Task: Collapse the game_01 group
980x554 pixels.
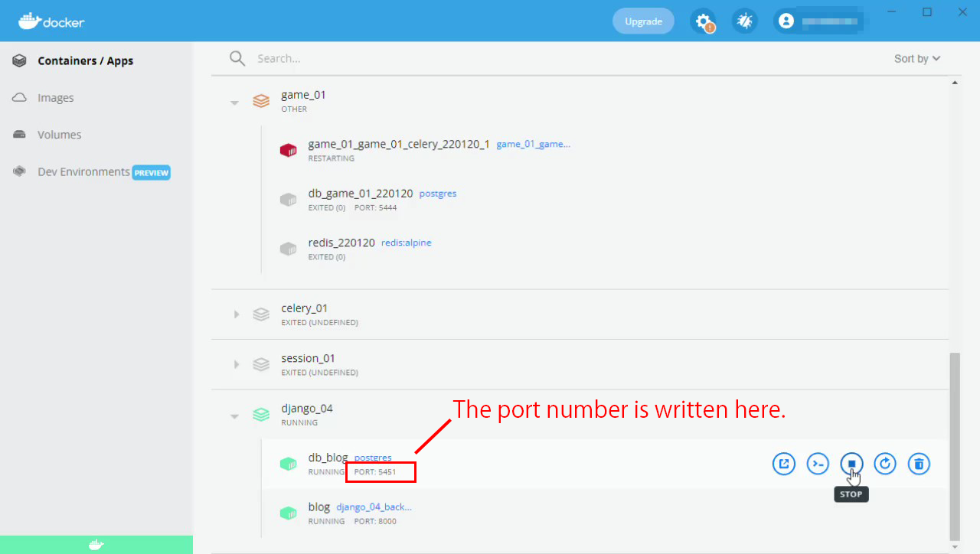Action: click(x=235, y=103)
